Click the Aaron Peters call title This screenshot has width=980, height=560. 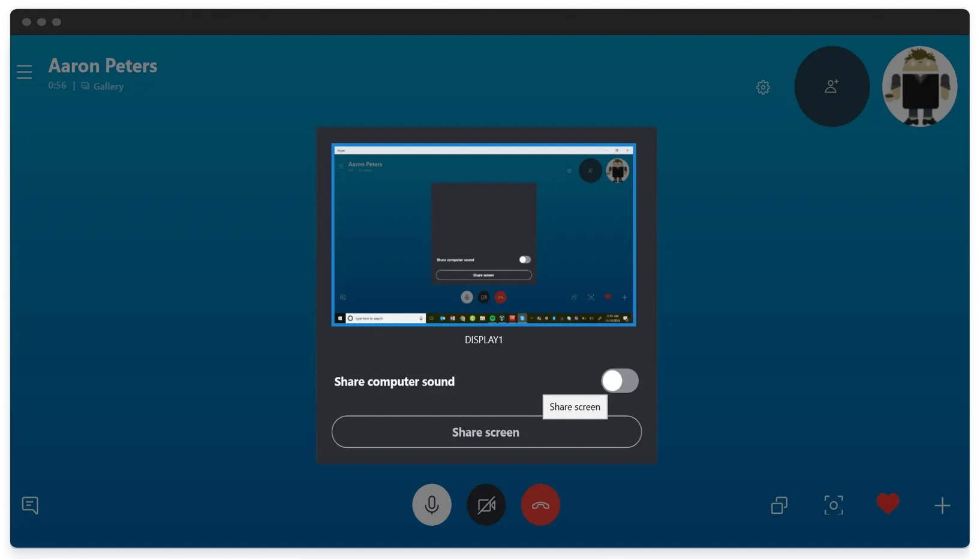(103, 65)
